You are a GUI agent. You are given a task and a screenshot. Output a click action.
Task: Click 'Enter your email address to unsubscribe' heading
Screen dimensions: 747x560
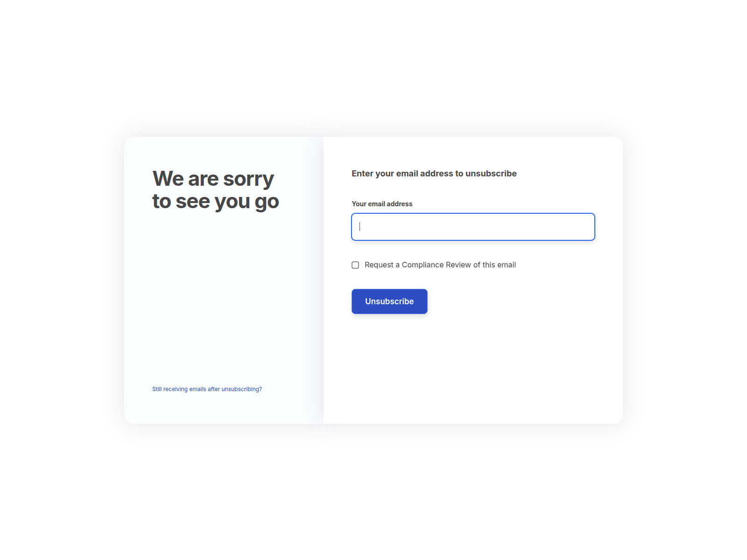coord(434,174)
